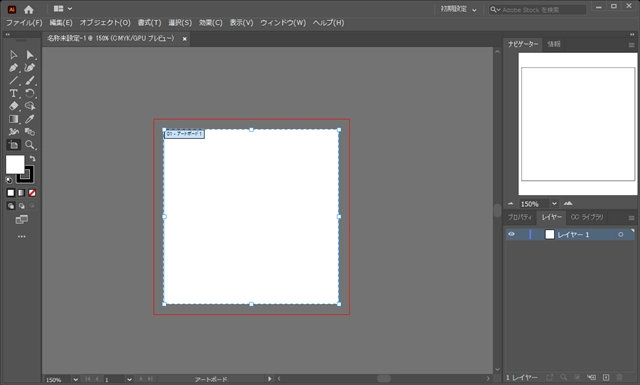Open status bar zoom level dropdown

[x=76, y=379]
